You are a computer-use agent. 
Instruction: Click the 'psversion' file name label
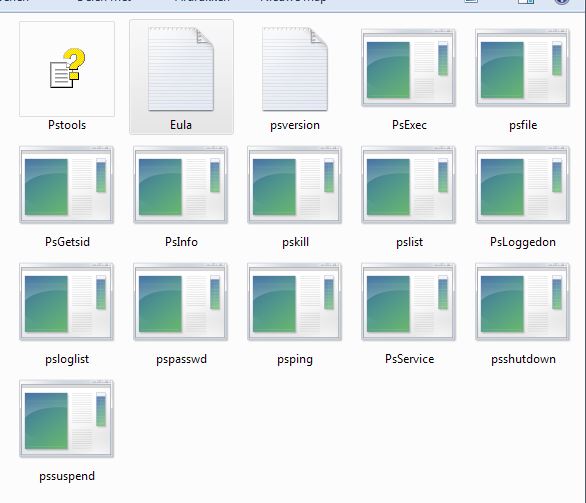pyautogui.click(x=295, y=125)
